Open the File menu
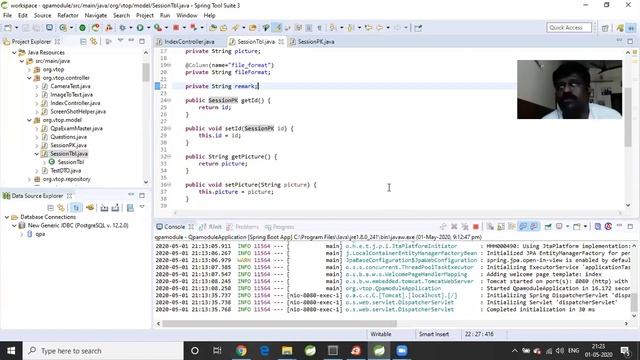This screenshot has width=640, height=360. [7, 16]
